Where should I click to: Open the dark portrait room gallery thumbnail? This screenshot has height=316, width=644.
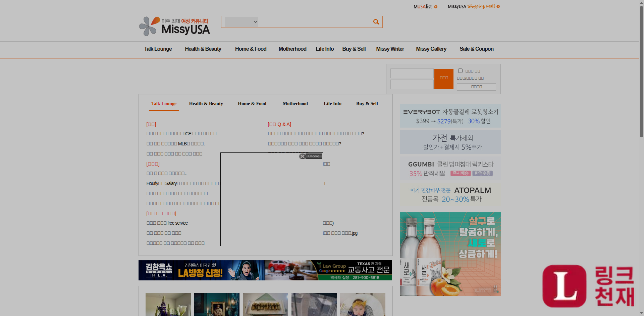coord(217,304)
